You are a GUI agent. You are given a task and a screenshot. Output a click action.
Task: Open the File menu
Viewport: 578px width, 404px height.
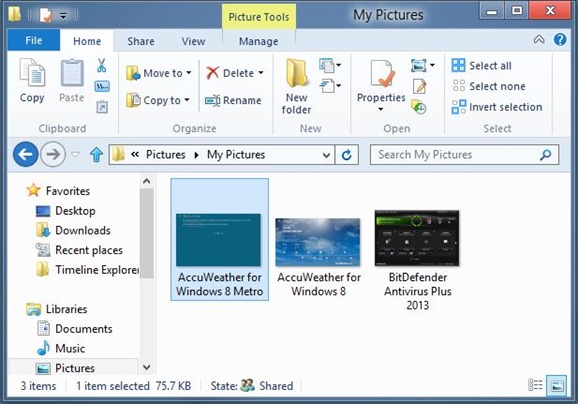[x=34, y=40]
